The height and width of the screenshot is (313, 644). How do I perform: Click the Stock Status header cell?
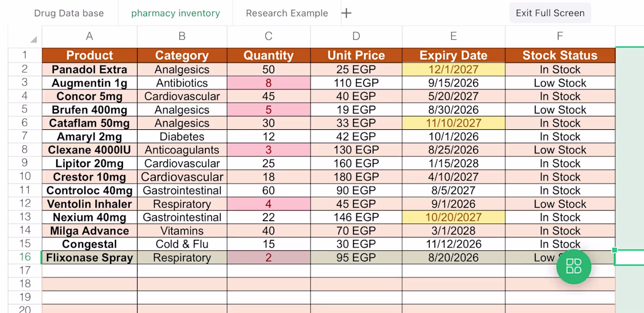(560, 56)
